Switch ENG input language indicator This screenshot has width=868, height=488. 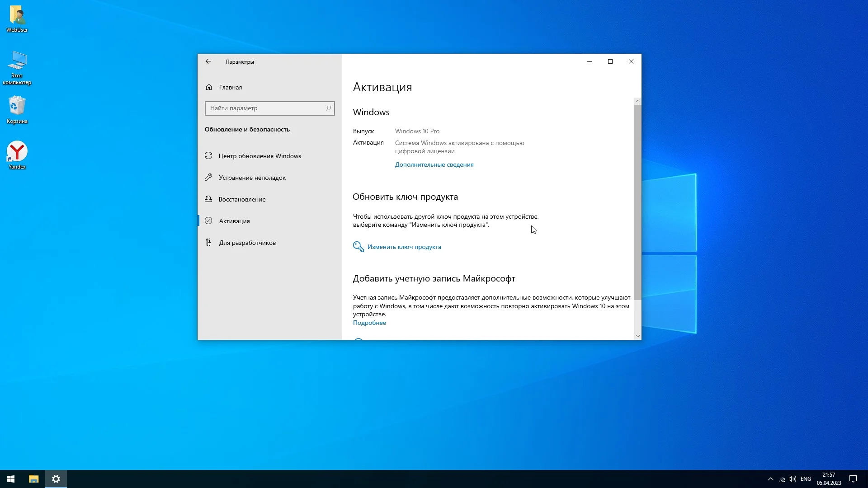[806, 479]
